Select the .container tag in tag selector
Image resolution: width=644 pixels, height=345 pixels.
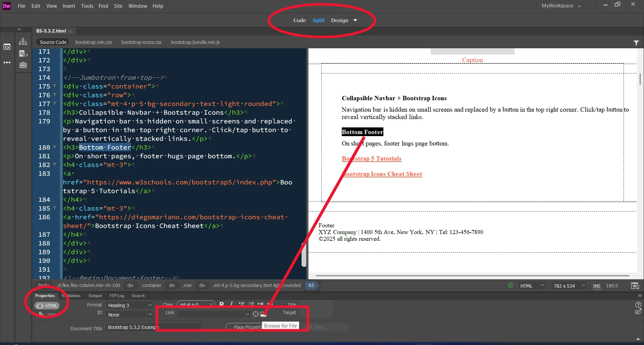tap(151, 285)
